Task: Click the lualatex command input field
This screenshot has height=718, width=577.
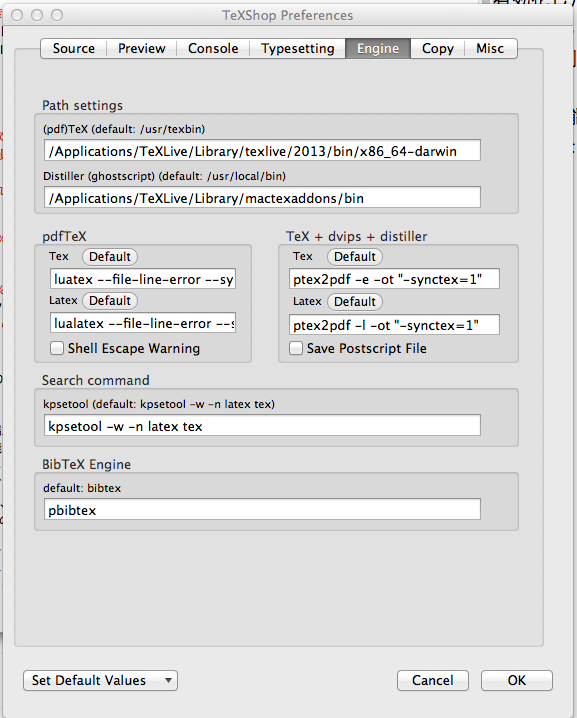Action: tap(143, 323)
